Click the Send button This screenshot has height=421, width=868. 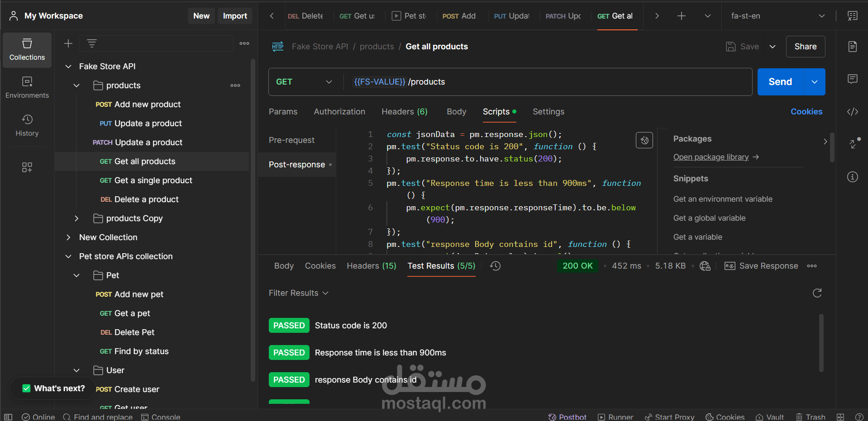point(780,82)
